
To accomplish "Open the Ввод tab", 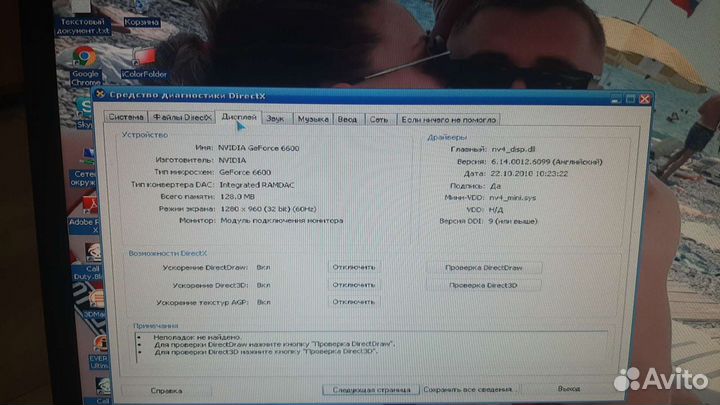I will [x=347, y=119].
